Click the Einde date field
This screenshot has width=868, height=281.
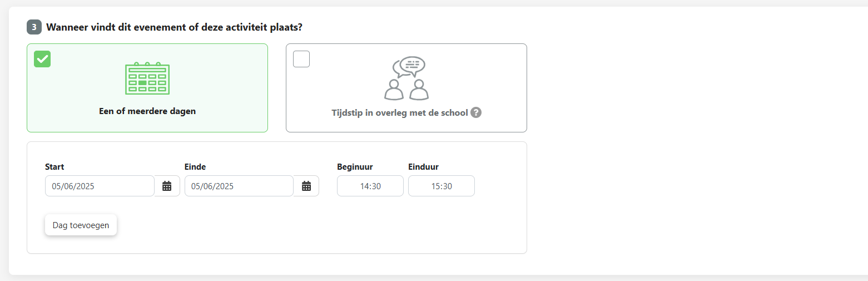click(x=239, y=186)
